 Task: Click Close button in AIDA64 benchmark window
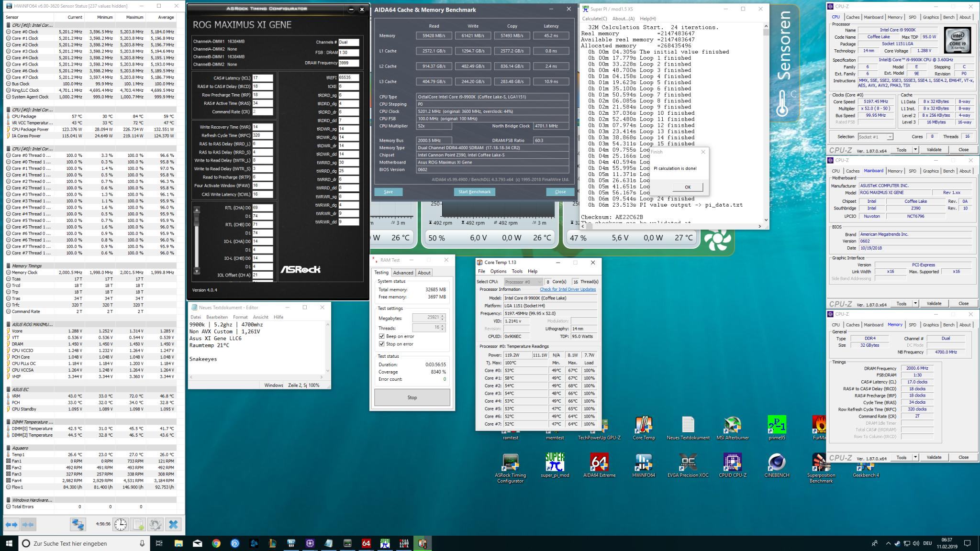tap(560, 192)
